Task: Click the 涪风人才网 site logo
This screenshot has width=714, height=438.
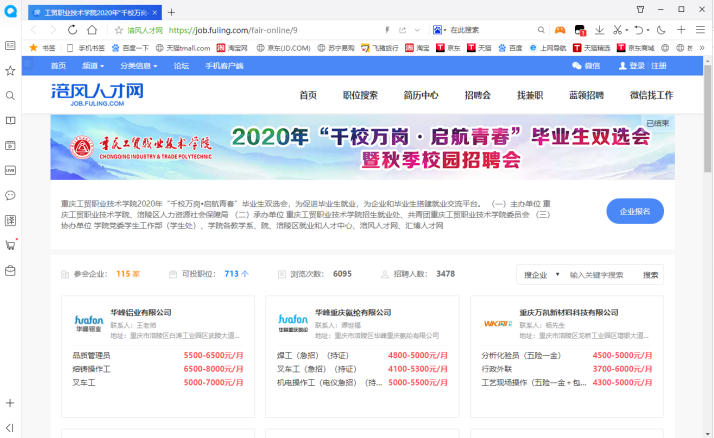Action: click(x=97, y=95)
